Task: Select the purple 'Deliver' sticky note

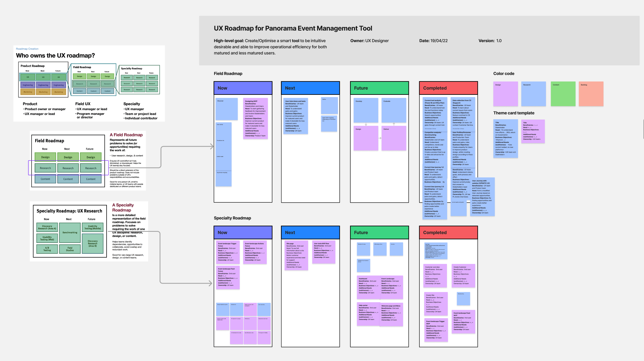Action: point(394,138)
